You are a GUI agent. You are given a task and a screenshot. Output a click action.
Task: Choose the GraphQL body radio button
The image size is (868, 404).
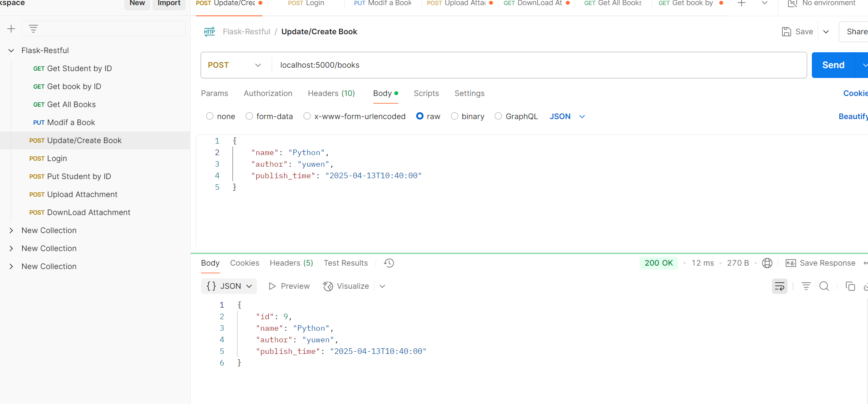tap(498, 116)
